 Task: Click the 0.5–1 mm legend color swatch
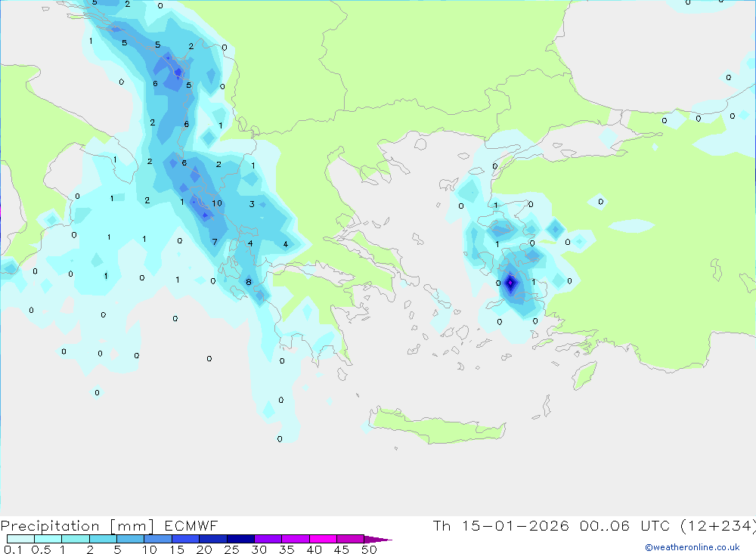(x=48, y=539)
